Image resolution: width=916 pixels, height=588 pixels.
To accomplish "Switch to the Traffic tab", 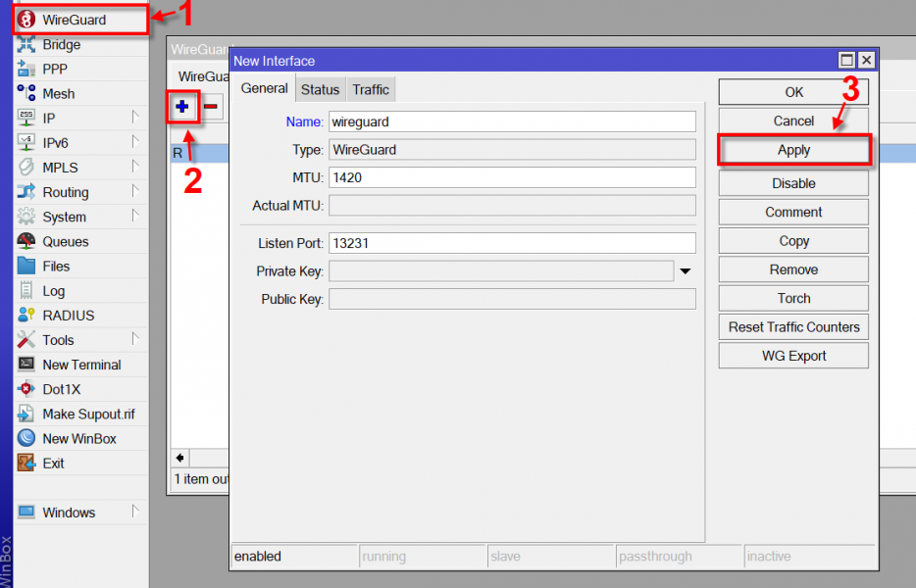I will pyautogui.click(x=371, y=89).
